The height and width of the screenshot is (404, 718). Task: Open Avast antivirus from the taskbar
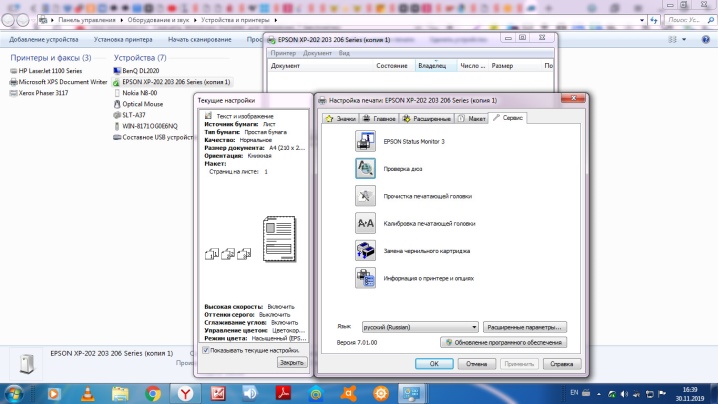point(348,393)
